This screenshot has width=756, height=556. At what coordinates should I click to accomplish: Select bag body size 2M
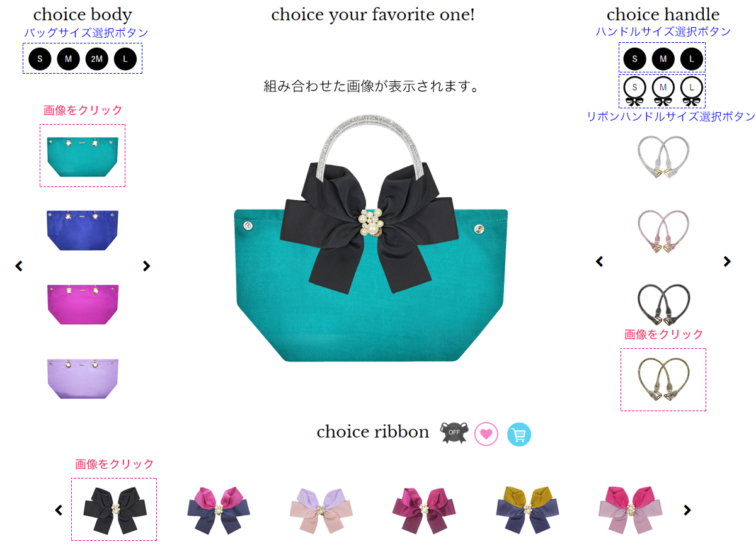[97, 59]
